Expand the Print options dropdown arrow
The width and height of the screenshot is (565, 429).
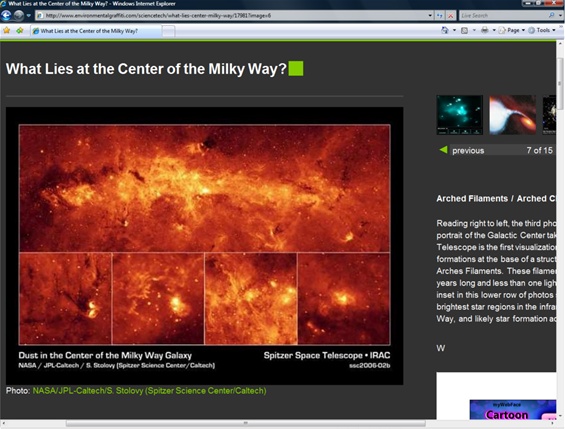(x=494, y=31)
